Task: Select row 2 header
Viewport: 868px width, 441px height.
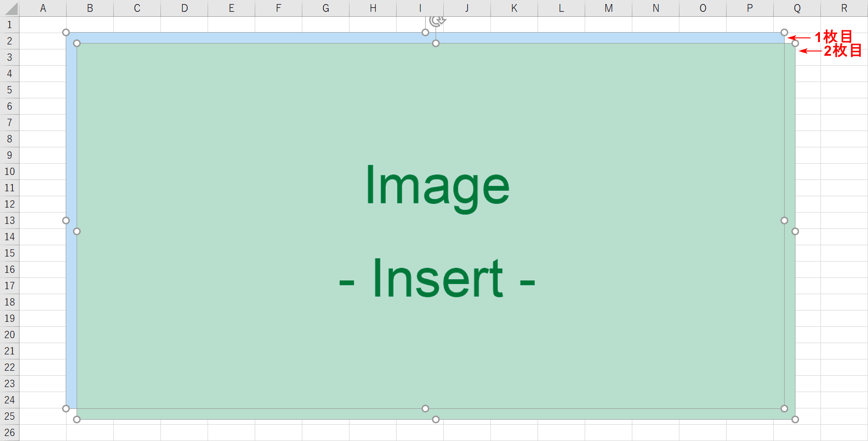Action: point(10,41)
